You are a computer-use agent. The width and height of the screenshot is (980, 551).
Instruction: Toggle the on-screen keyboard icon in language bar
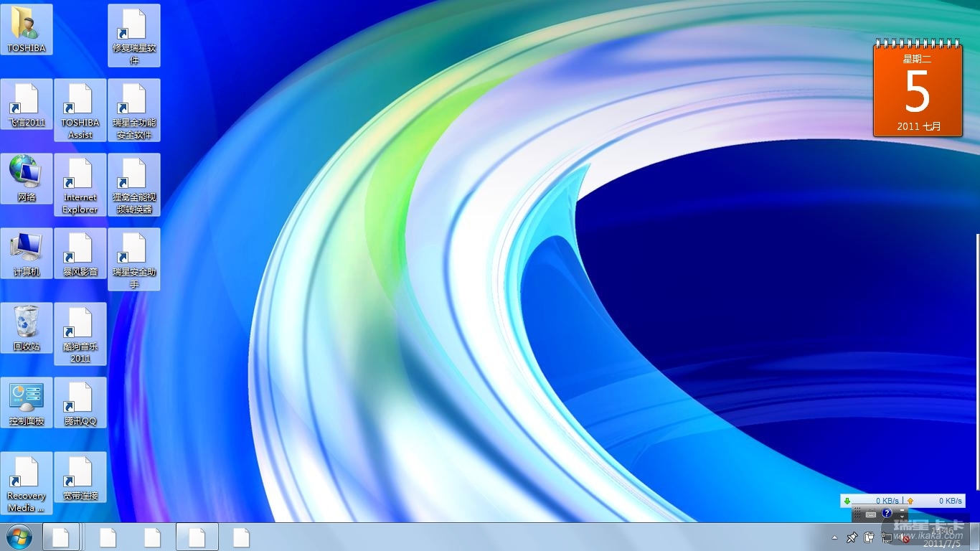[871, 514]
